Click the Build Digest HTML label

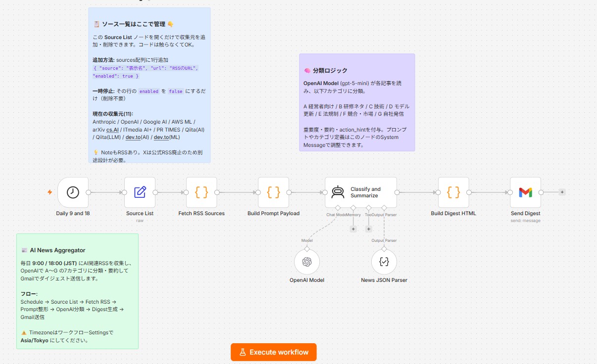pyautogui.click(x=453, y=214)
